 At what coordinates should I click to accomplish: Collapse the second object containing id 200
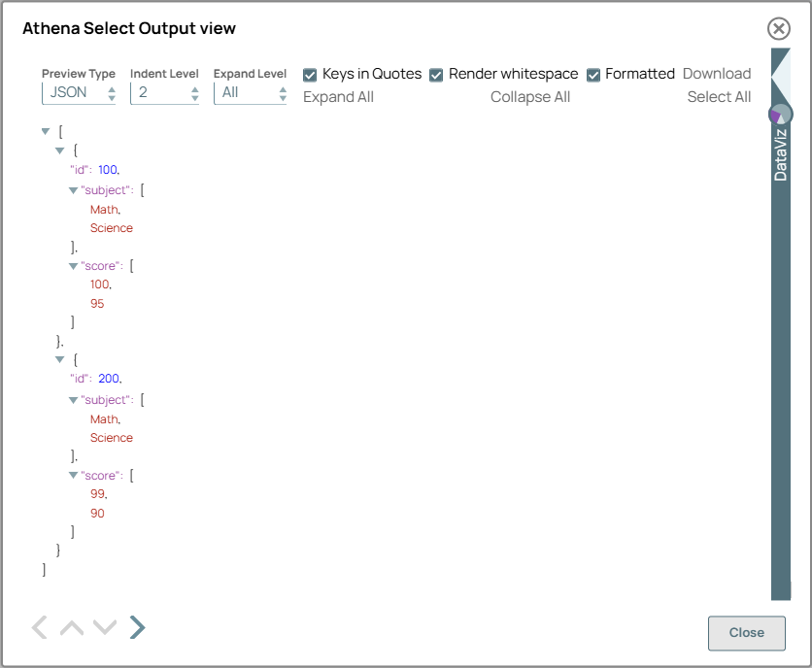tap(59, 359)
